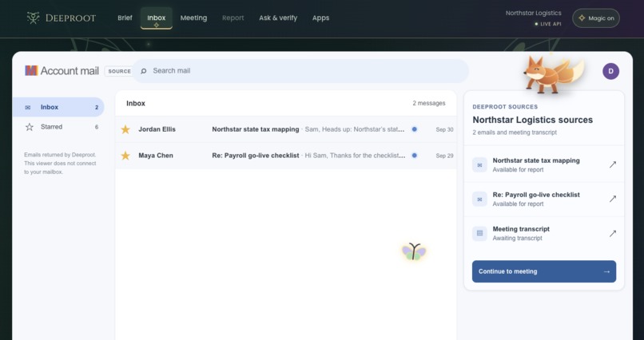Open the Starred folder
The height and width of the screenshot is (340, 644).
click(x=58, y=127)
